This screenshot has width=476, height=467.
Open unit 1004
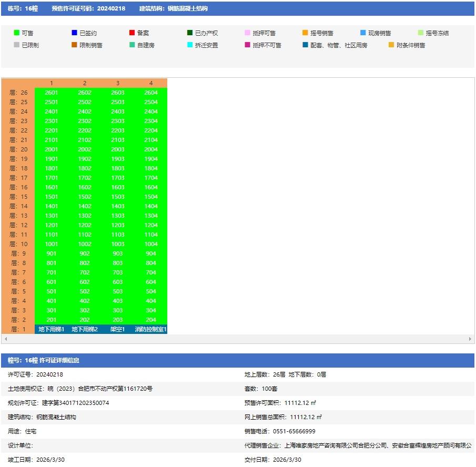pos(151,244)
